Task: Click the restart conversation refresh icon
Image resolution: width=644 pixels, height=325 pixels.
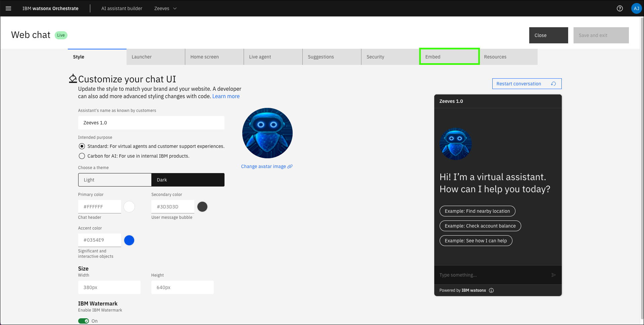Action: point(553,84)
